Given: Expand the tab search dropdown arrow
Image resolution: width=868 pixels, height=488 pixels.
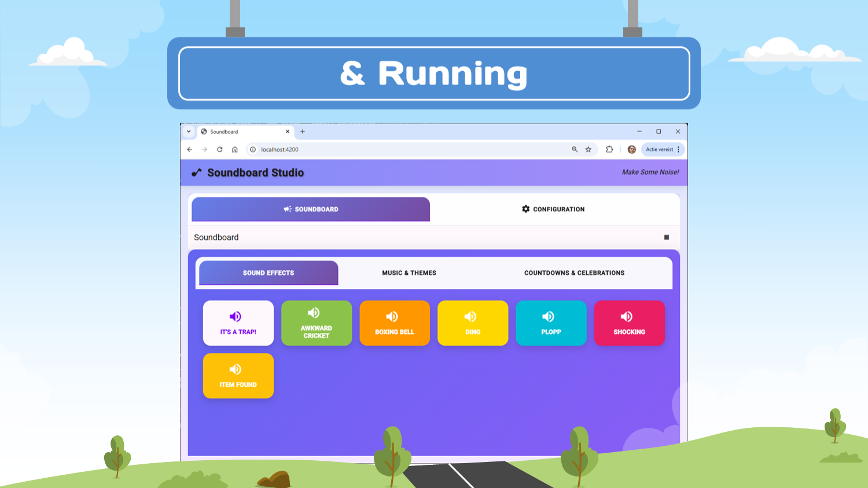Looking at the screenshot, I should click(x=189, y=131).
